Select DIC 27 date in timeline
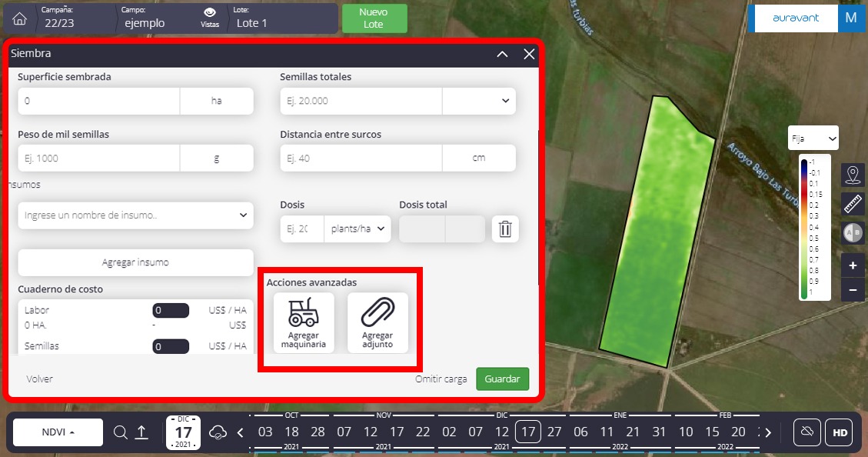This screenshot has width=868, height=457. (554, 432)
